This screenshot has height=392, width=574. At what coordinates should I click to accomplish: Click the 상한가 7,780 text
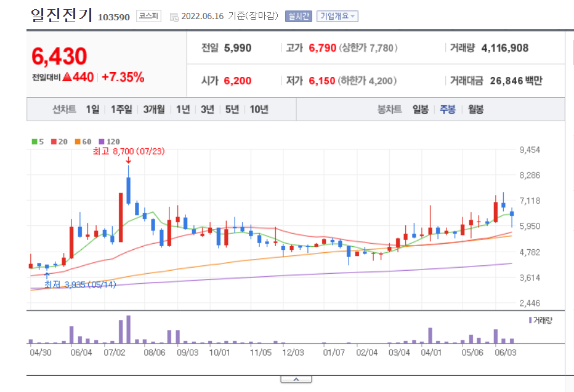(x=368, y=48)
